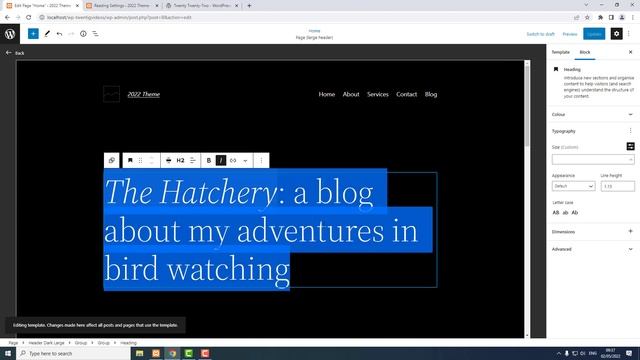Click the Preview button
The image size is (640, 360).
pyautogui.click(x=570, y=34)
